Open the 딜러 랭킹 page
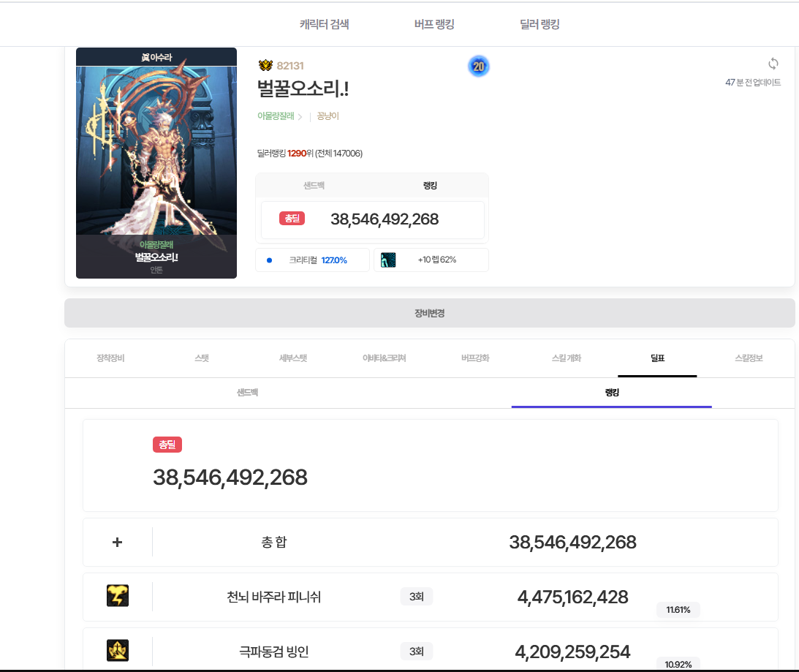The height and width of the screenshot is (672, 799). (x=539, y=24)
